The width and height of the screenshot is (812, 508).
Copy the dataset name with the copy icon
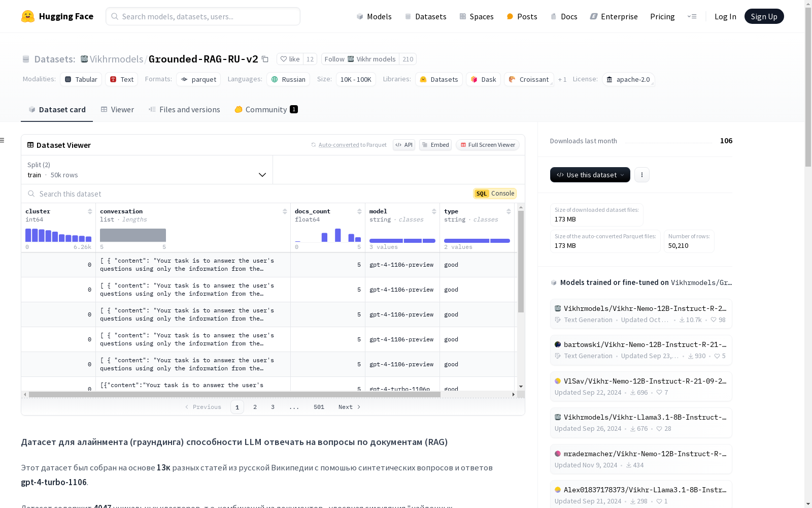click(x=265, y=59)
